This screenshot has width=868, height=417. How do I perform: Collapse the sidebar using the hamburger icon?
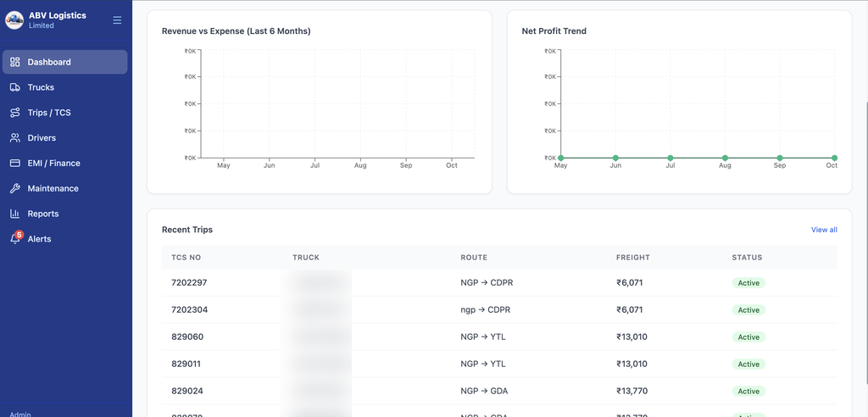[x=117, y=20]
